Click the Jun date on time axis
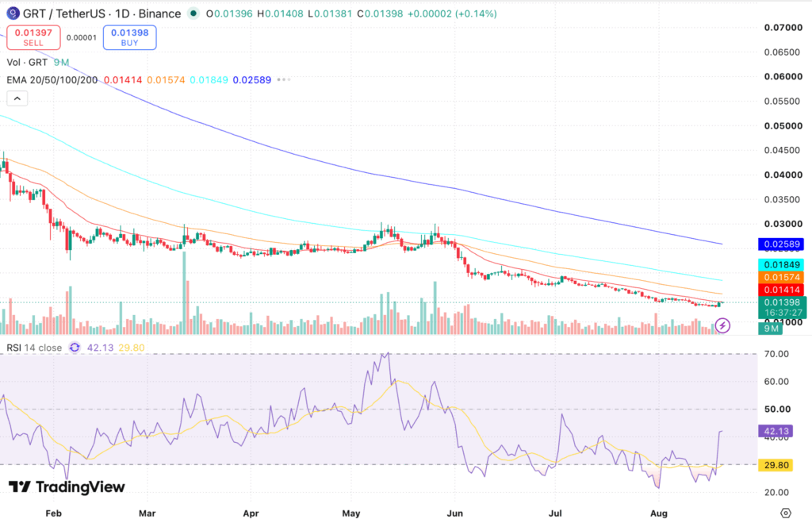Image resolution: width=812 pixels, height=523 pixels. pos(454,513)
